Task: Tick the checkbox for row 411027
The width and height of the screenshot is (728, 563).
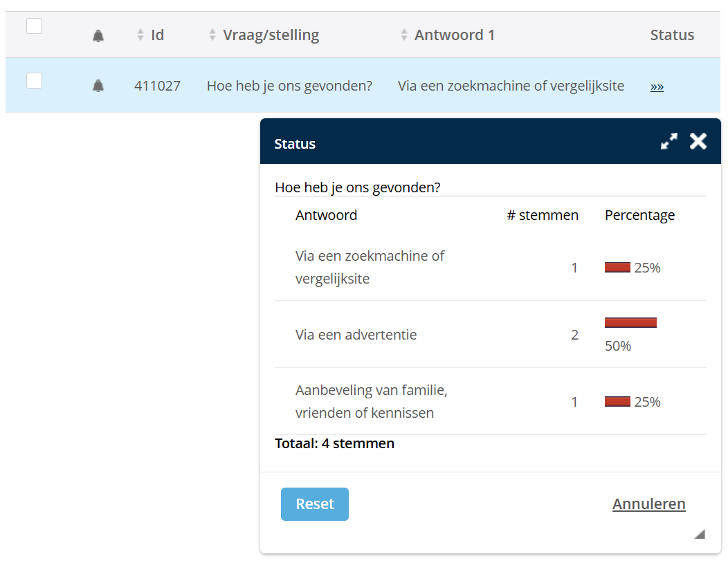Action: tap(35, 80)
